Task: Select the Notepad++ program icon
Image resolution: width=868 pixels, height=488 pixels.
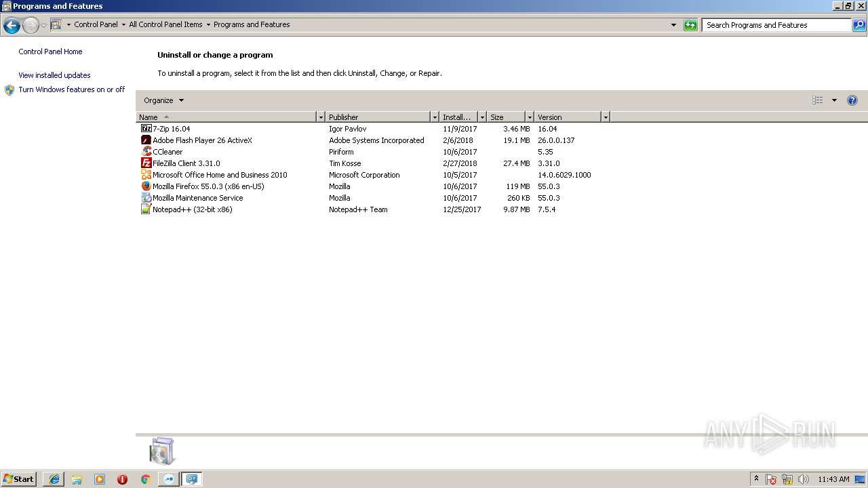Action: 146,209
